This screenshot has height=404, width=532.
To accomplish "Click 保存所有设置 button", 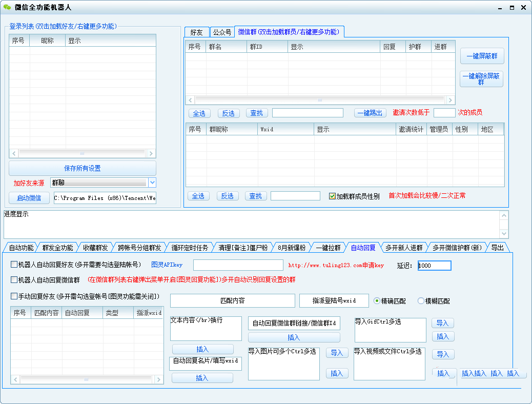I will click(x=83, y=168).
